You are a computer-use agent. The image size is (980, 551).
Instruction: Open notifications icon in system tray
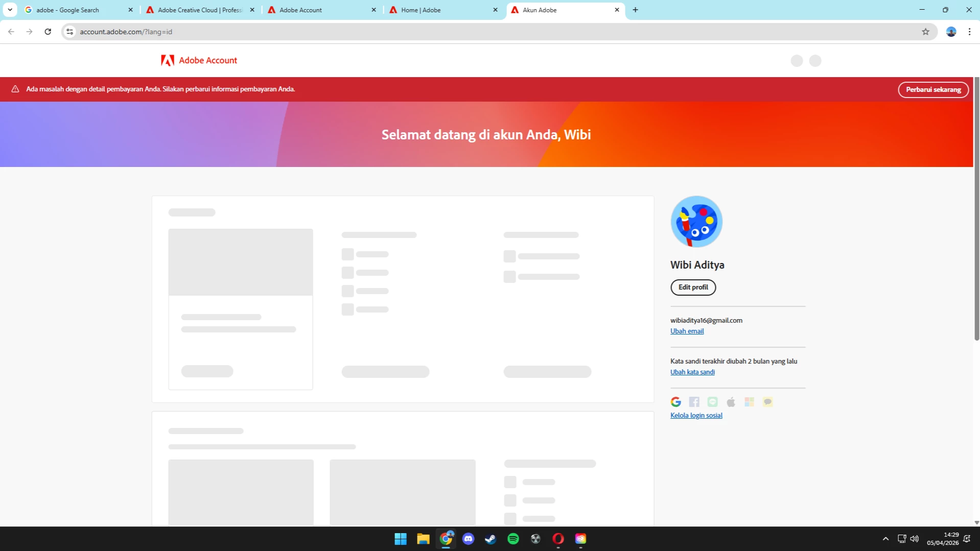coord(967,539)
